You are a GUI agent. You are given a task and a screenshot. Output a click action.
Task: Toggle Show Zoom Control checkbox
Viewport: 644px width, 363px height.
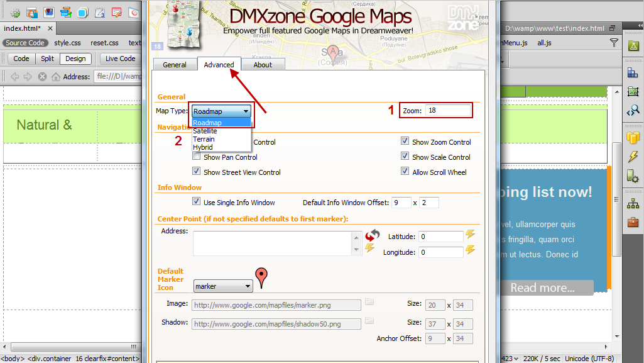pos(405,141)
